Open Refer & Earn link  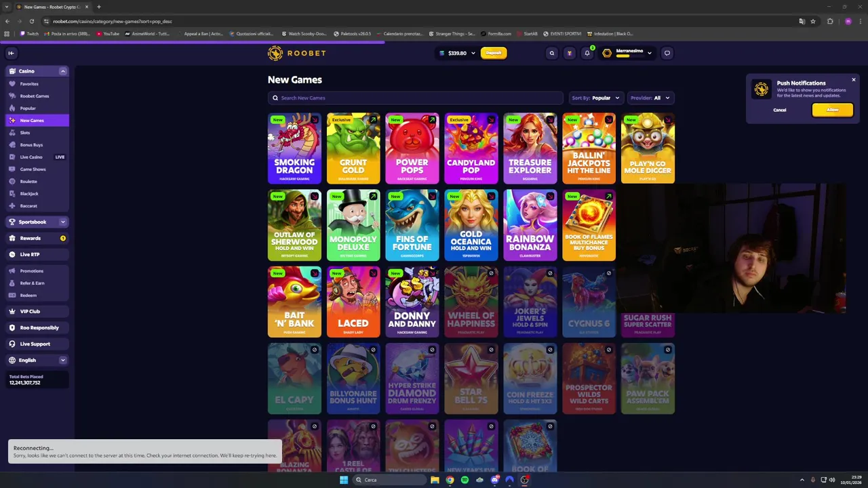(x=37, y=283)
